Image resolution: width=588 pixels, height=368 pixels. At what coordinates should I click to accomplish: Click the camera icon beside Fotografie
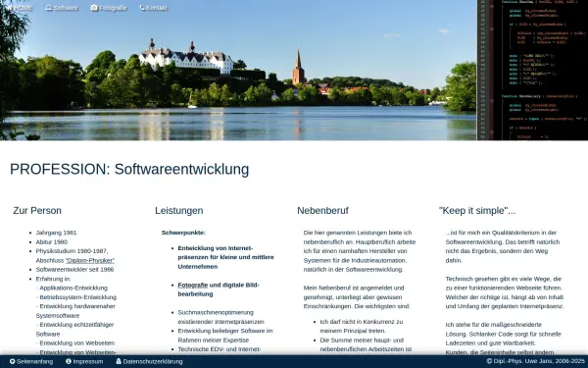point(94,8)
